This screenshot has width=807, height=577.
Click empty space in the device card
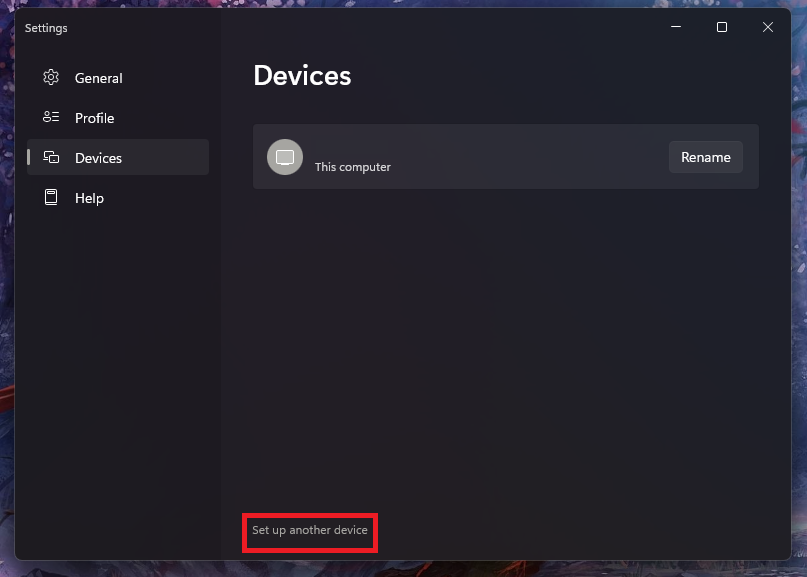520,157
